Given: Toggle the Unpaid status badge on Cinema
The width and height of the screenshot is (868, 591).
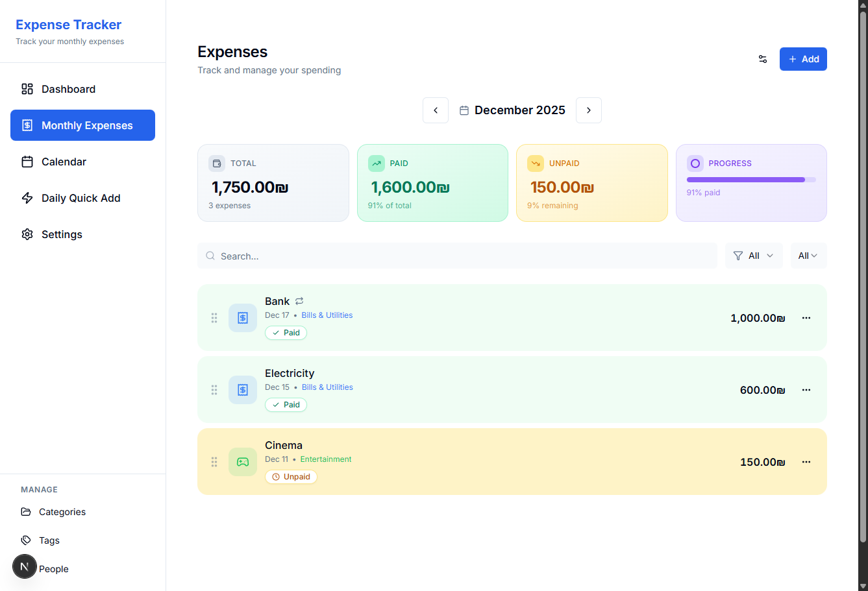Looking at the screenshot, I should pyautogui.click(x=291, y=477).
